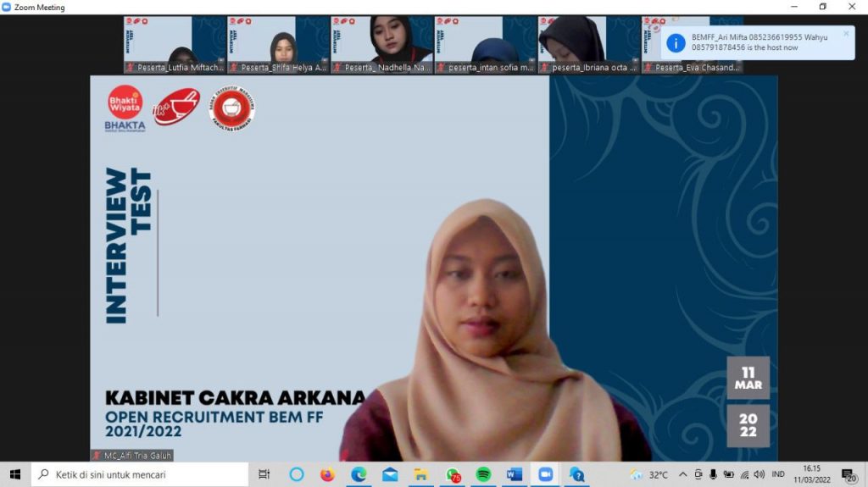Open Firefox browser from taskbar
Viewport: 868px width, 487px height.
point(328,474)
